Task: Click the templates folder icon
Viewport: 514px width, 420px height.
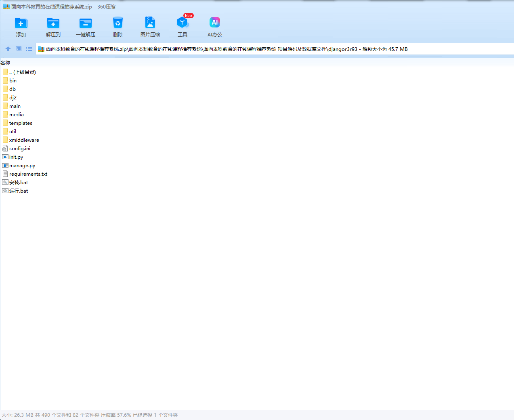Action: (x=5, y=123)
